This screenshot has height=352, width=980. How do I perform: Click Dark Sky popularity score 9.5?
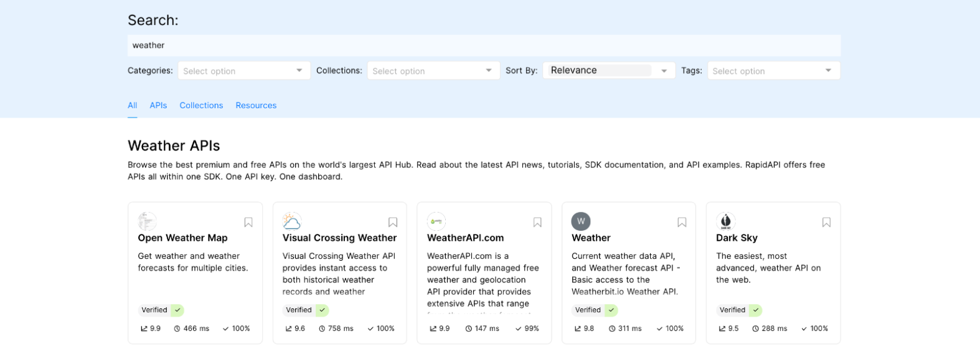(x=728, y=328)
